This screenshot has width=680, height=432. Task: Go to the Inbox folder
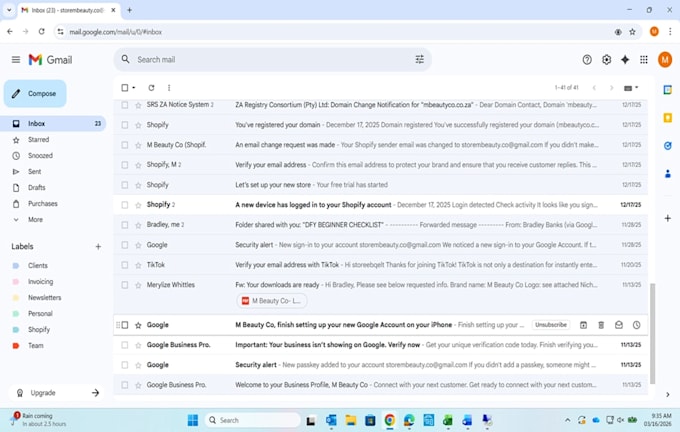tap(54, 124)
